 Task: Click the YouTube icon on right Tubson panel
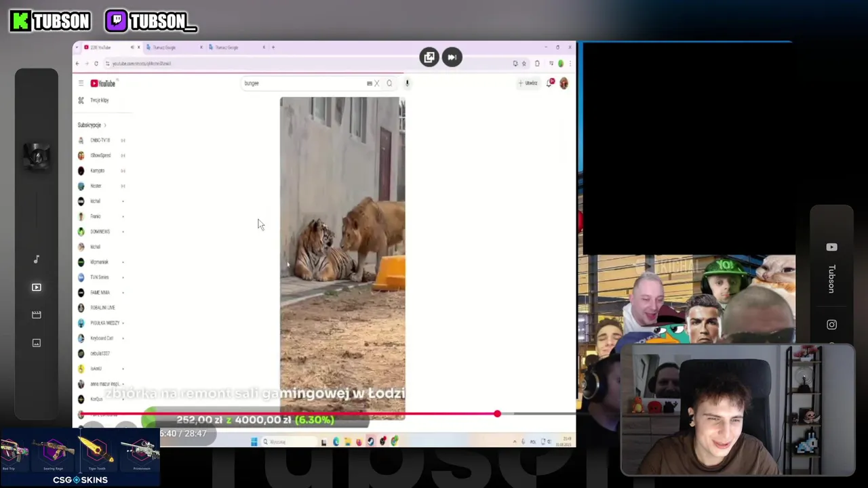tap(831, 247)
